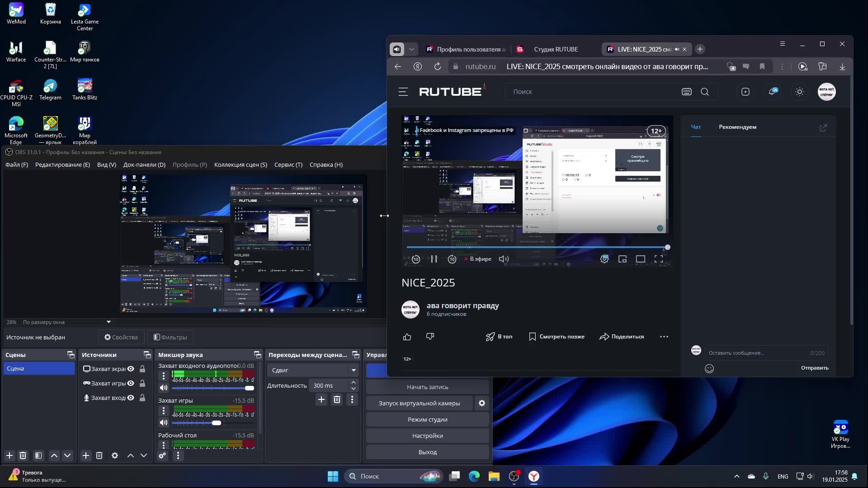The height and width of the screenshot is (488, 868).
Task: Open virtual camera settings gear
Action: tap(482, 403)
